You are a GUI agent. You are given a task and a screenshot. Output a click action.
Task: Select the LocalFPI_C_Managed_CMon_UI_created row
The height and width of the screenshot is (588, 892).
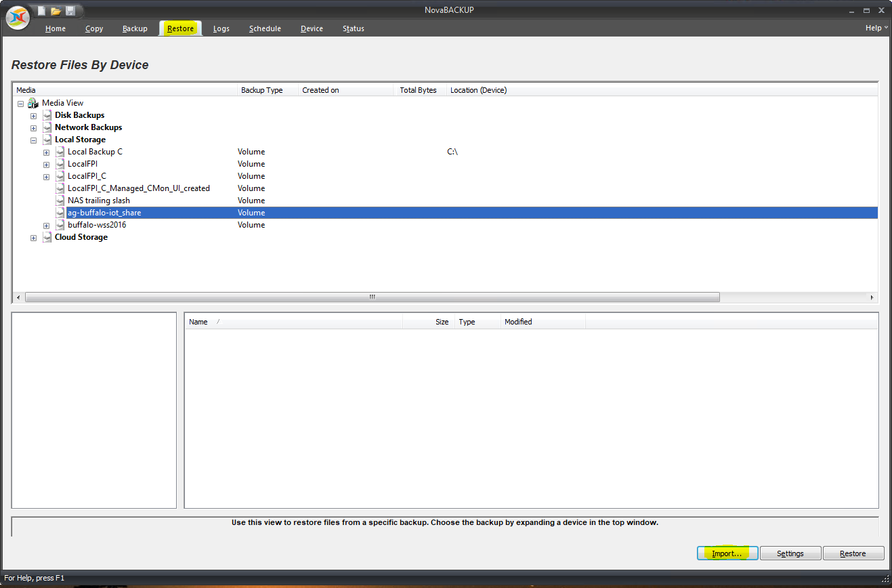139,188
